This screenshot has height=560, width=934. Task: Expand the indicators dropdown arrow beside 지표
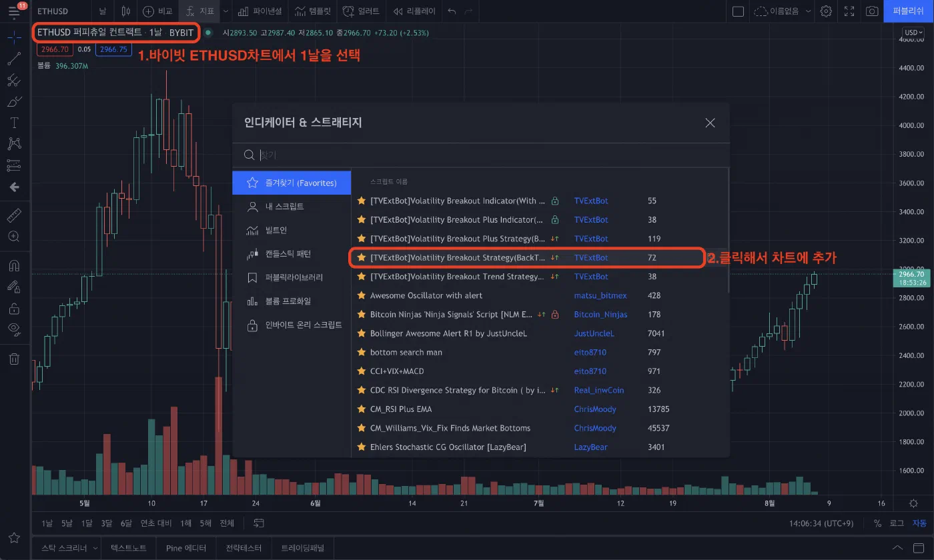click(x=225, y=11)
